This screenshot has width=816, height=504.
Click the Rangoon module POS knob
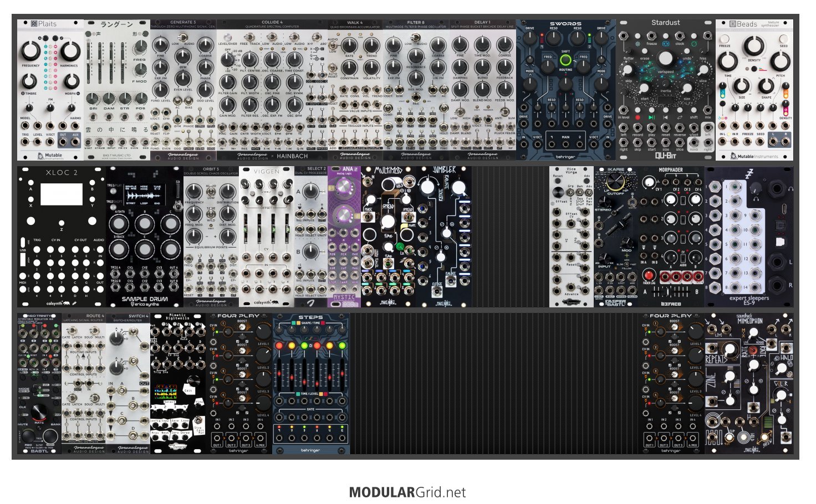pyautogui.click(x=141, y=99)
